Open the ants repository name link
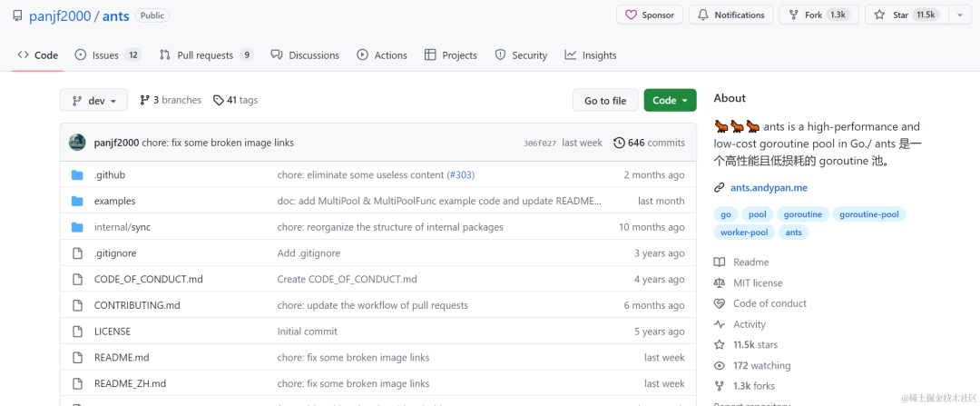Viewport: 980px width, 406px height. coord(115,15)
